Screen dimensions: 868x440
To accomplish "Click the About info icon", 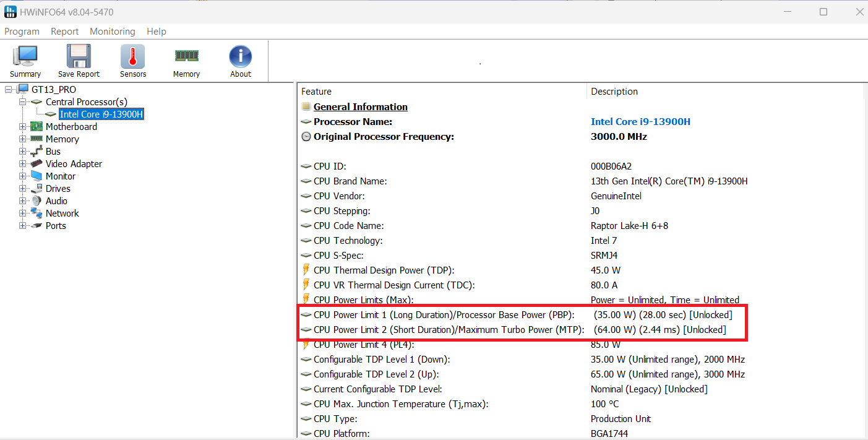I will point(241,56).
